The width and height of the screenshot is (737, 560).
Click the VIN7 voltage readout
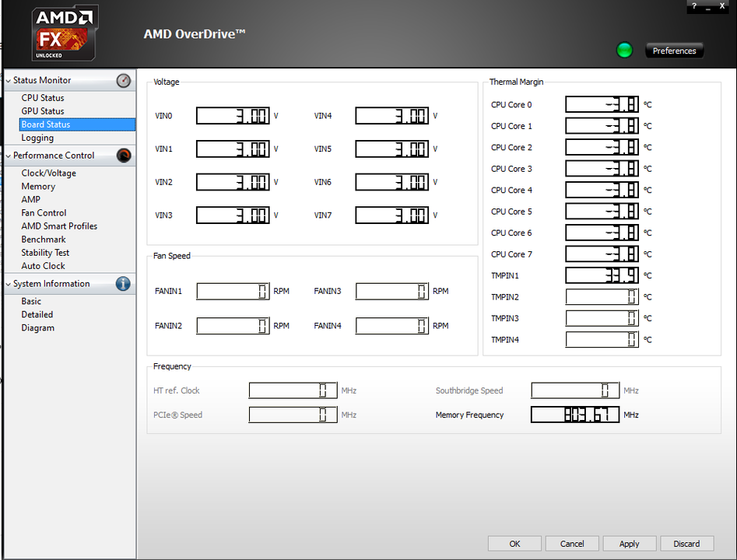pos(392,215)
